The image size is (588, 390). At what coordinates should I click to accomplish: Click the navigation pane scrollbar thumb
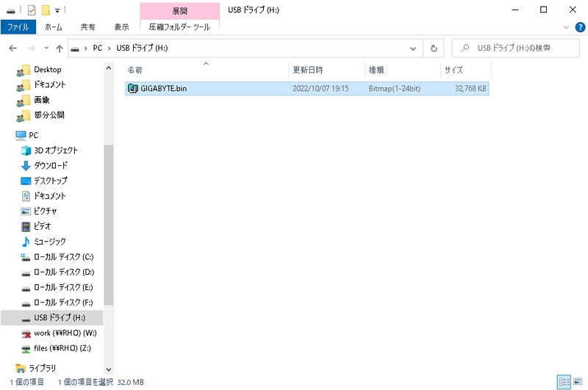coord(108,225)
